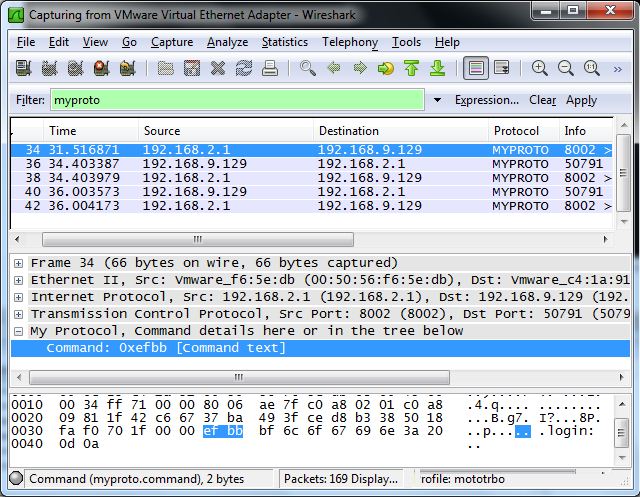Restart the running capture icon
Viewport: 640px width, 497px height.
pos(128,68)
